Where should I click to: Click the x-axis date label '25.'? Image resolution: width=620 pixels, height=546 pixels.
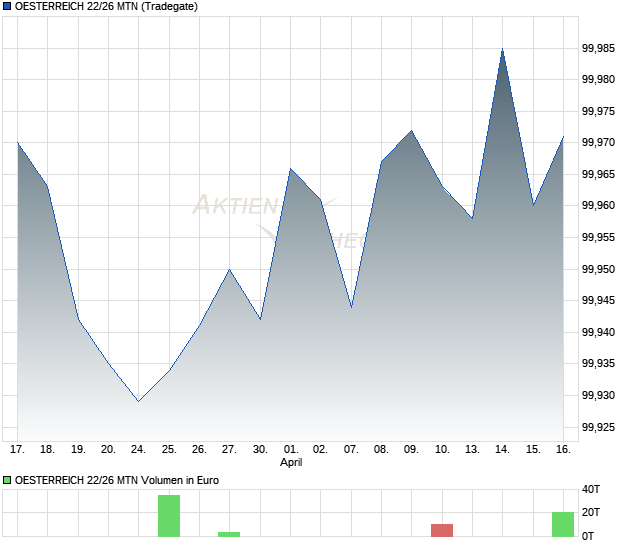tap(169, 450)
